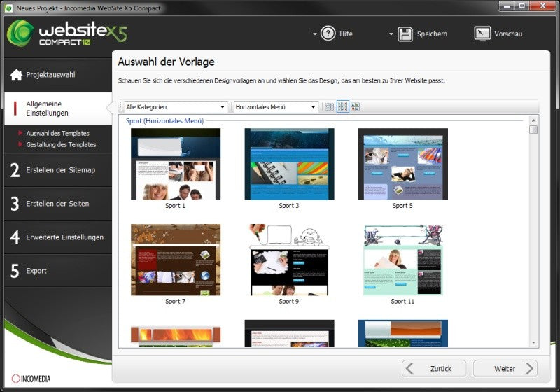Switch to small thumbnails view icon
The height and width of the screenshot is (392, 560).
pyautogui.click(x=330, y=106)
